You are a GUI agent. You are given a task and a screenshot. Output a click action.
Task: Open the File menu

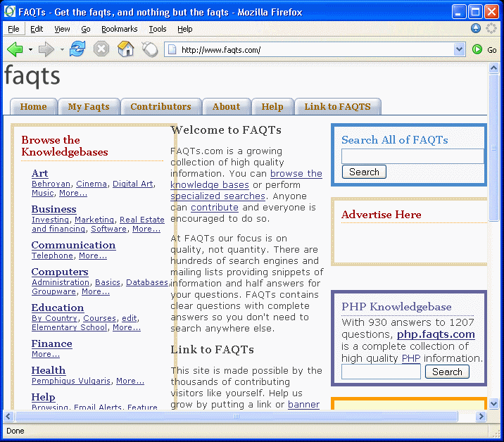coord(13,30)
